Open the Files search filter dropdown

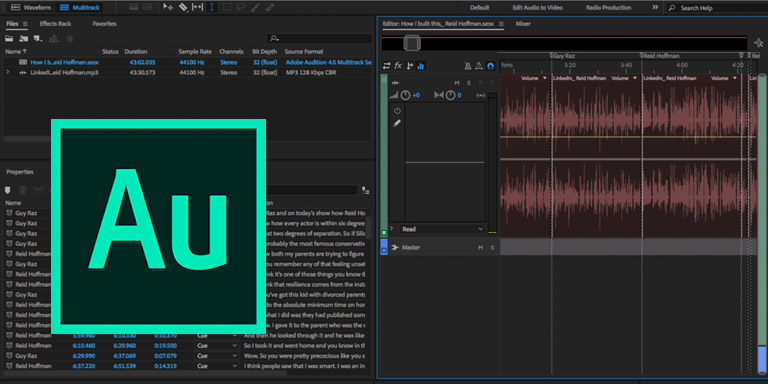pyautogui.click(x=274, y=39)
